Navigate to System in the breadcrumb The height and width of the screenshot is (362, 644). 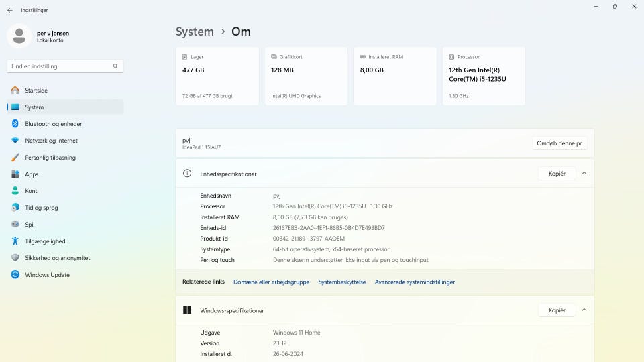[x=195, y=32]
